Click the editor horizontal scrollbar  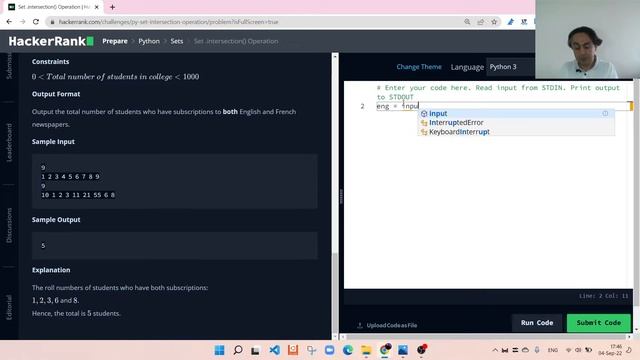(x=486, y=337)
